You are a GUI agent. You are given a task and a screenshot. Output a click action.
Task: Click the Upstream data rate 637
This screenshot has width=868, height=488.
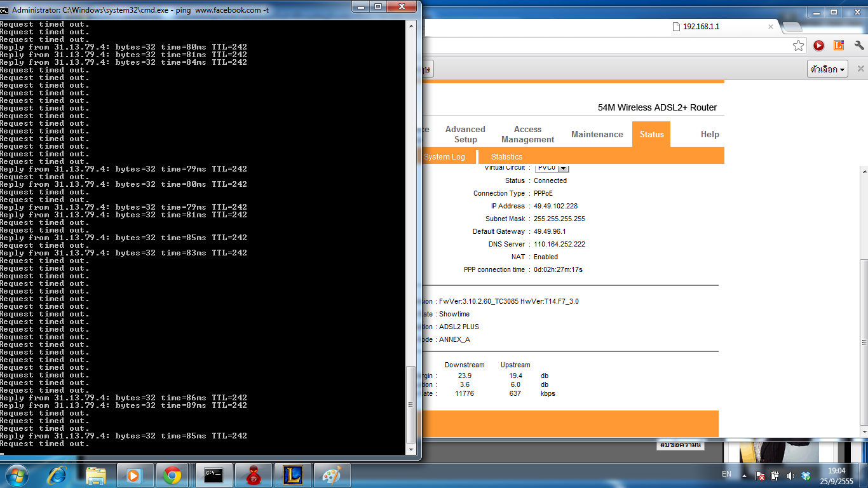(x=515, y=393)
